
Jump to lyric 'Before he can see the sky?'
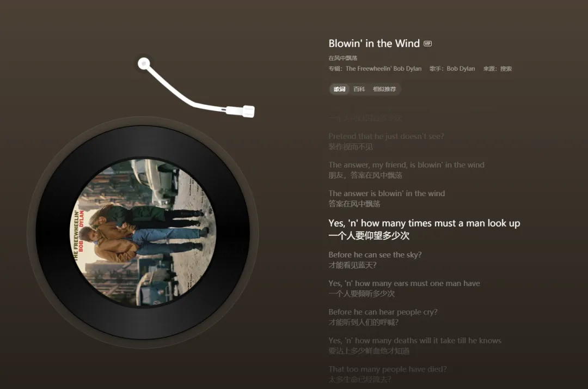pos(375,255)
